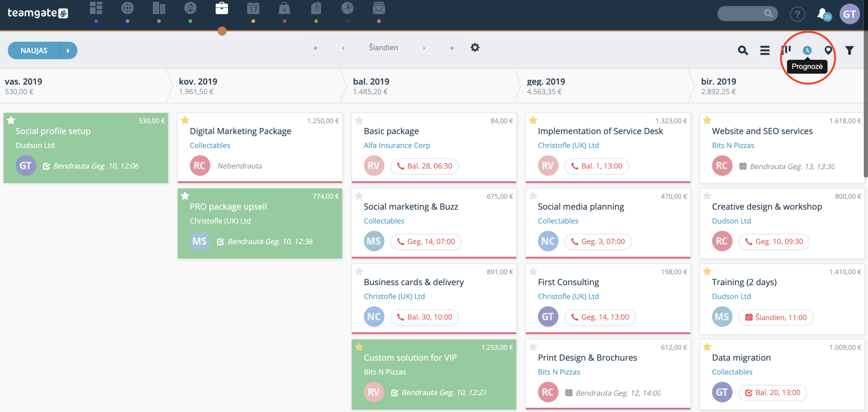Toggle star on Basic package deal

[359, 120]
